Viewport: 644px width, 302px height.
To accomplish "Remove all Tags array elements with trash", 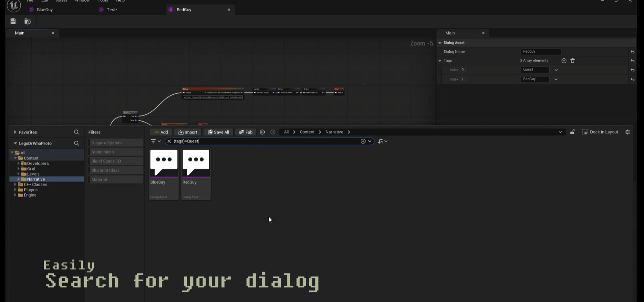I will point(573,61).
